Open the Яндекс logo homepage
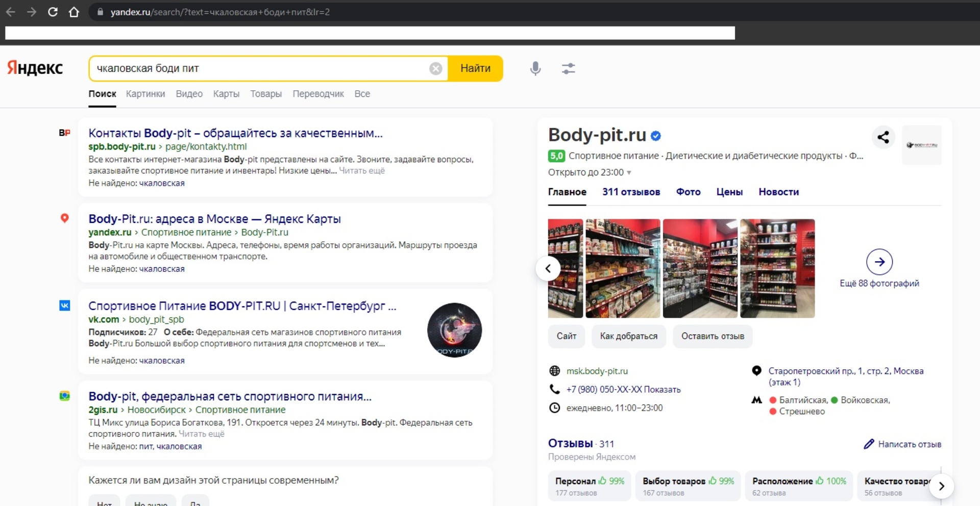 pos(35,68)
